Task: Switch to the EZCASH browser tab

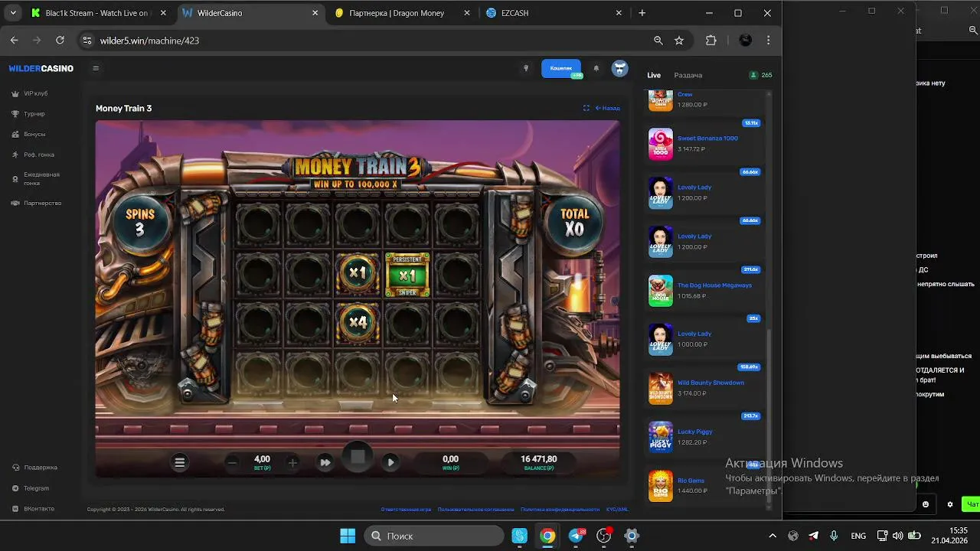Action: coord(553,13)
